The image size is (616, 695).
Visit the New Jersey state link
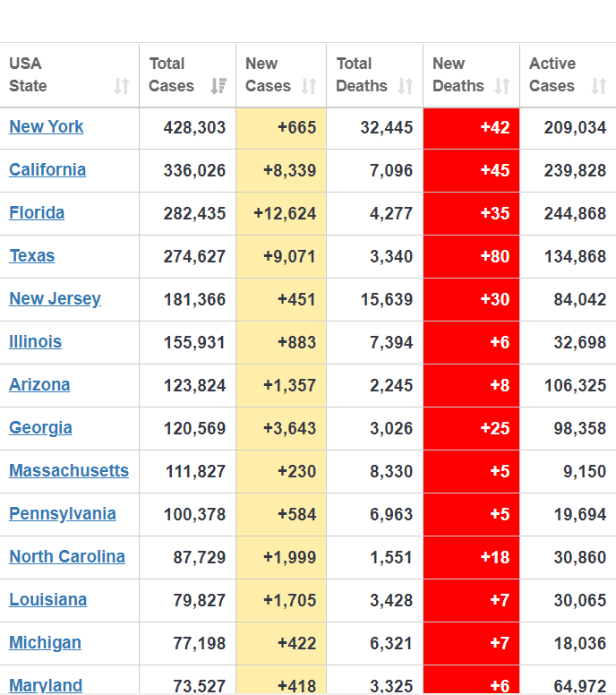pos(55,299)
